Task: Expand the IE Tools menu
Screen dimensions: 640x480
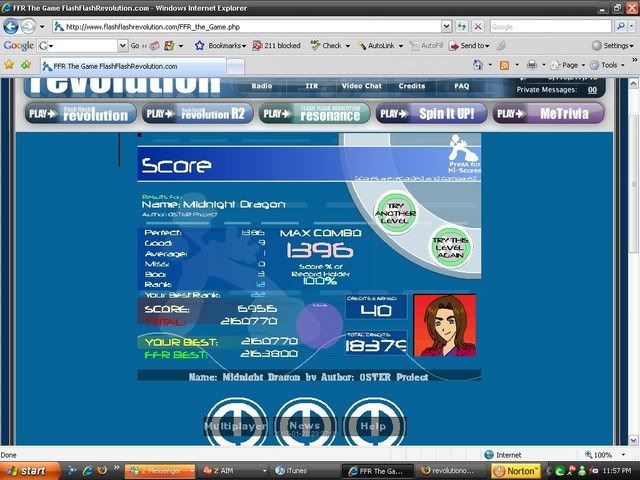Action: (613, 65)
